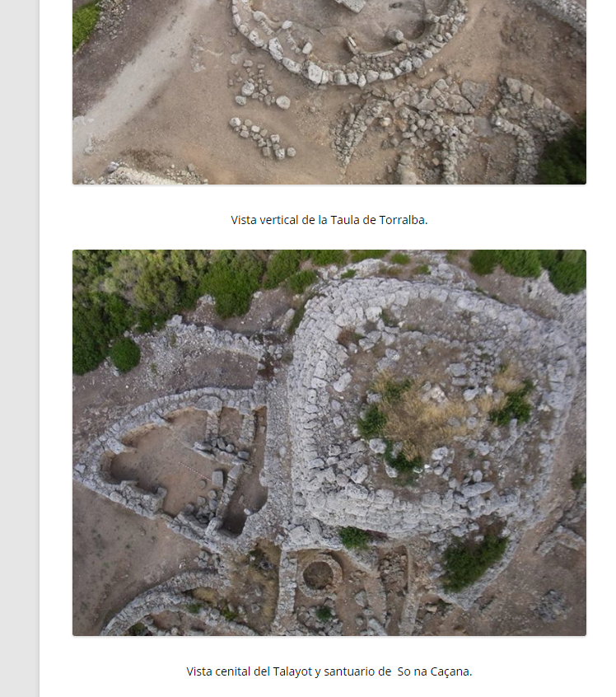Open the Taula de Torralba aerial photo
This screenshot has height=697, width=616.
(329, 92)
